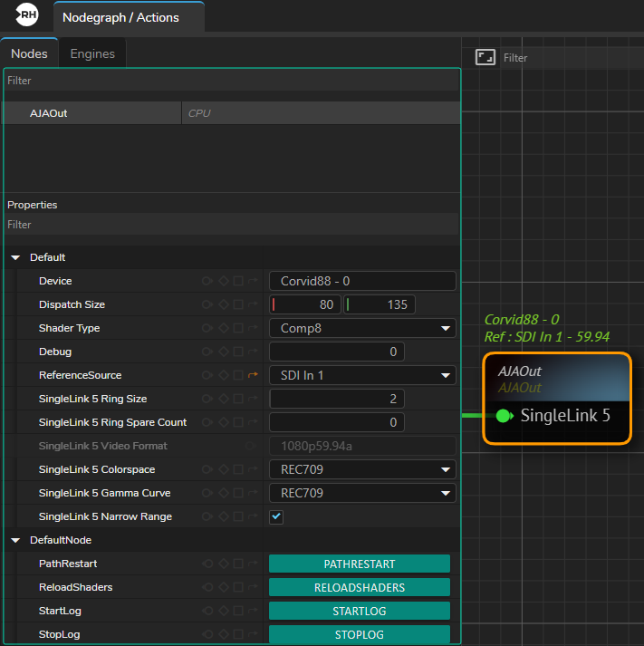The image size is (644, 646).
Task: Click the diamond icon in Dispatch Size row
Action: tap(224, 304)
